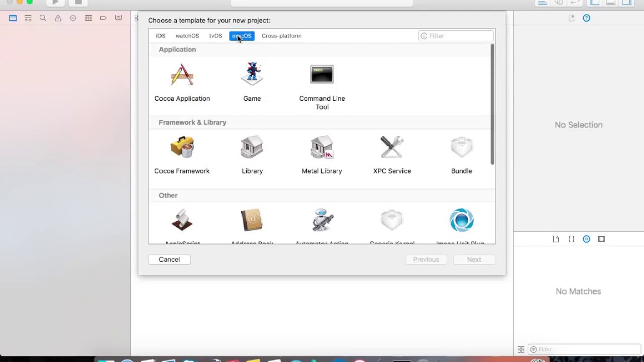Choose the Address Book template icon
The width and height of the screenshot is (644, 362).
252,220
